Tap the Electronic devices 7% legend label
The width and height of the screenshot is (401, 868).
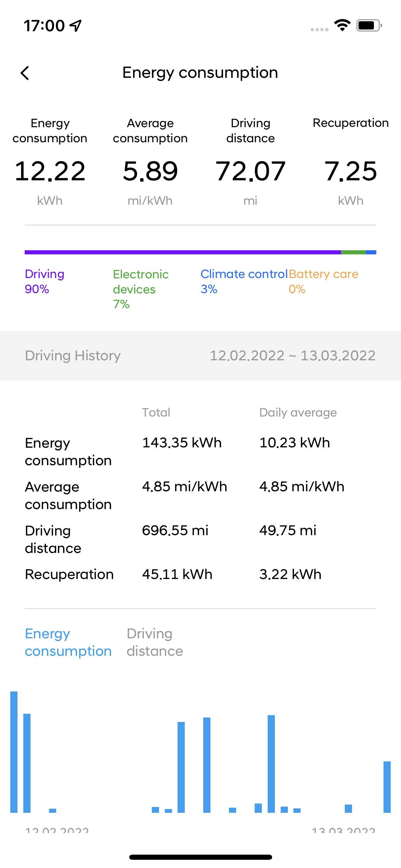pos(141,289)
